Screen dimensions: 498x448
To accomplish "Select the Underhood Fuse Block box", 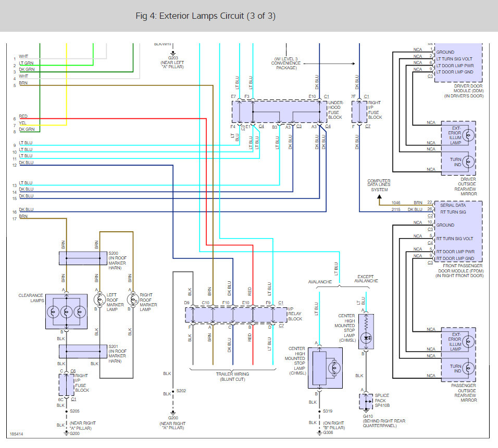I will pos(279,112).
